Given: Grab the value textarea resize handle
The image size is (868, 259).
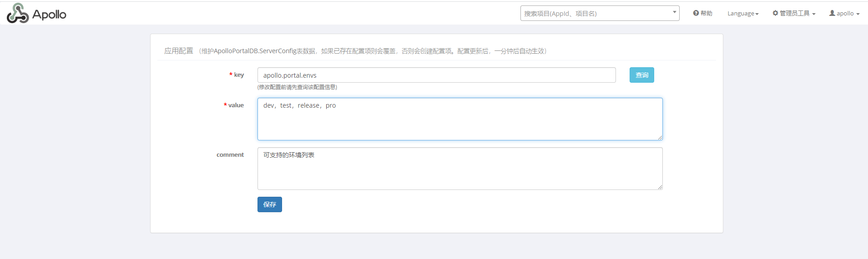Looking at the screenshot, I should pos(660,137).
